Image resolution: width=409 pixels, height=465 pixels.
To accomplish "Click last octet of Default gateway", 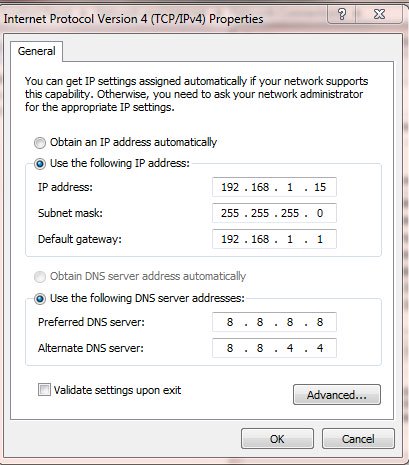I will 320,239.
